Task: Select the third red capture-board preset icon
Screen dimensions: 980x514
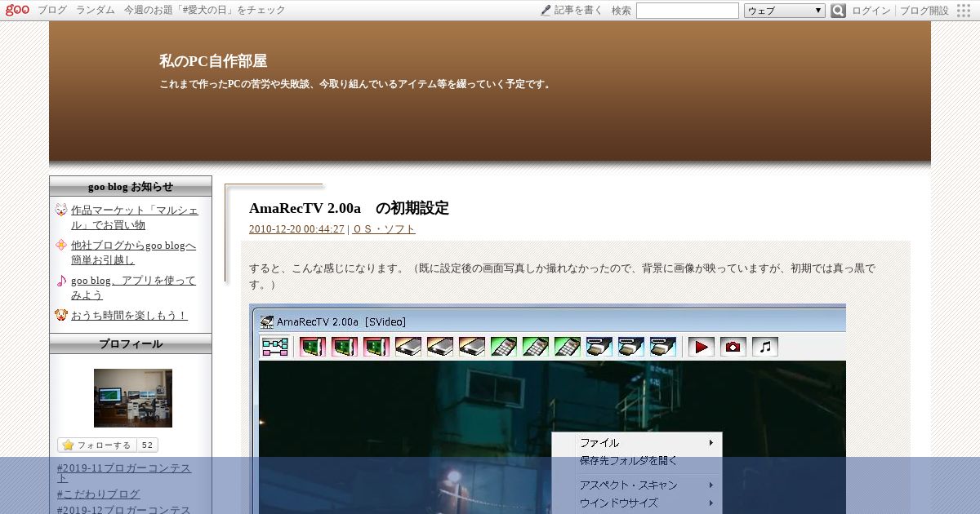Action: 376,347
